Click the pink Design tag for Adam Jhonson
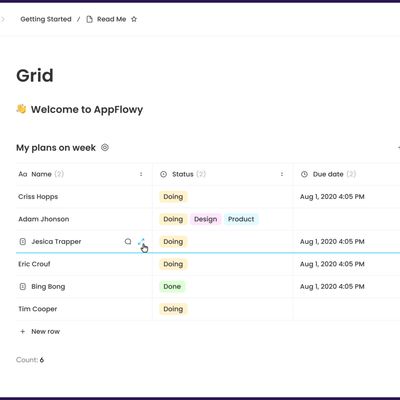The height and width of the screenshot is (400, 400). point(205,219)
